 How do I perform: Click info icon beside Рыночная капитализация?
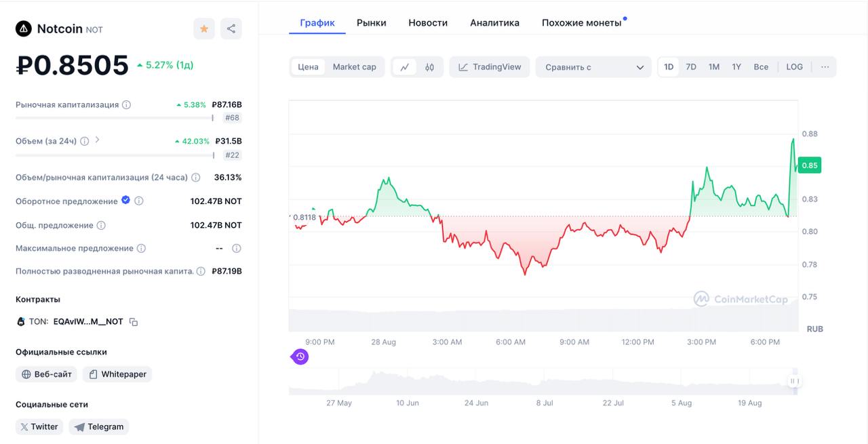(127, 105)
